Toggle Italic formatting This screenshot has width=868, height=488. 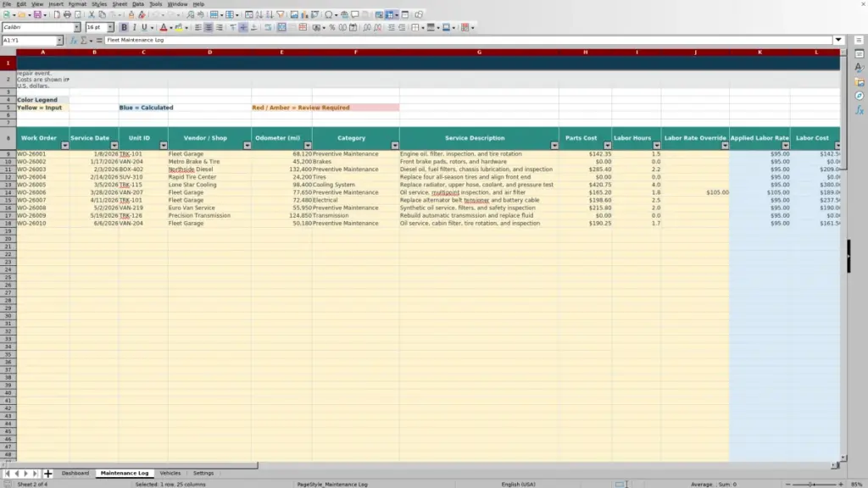tap(134, 28)
